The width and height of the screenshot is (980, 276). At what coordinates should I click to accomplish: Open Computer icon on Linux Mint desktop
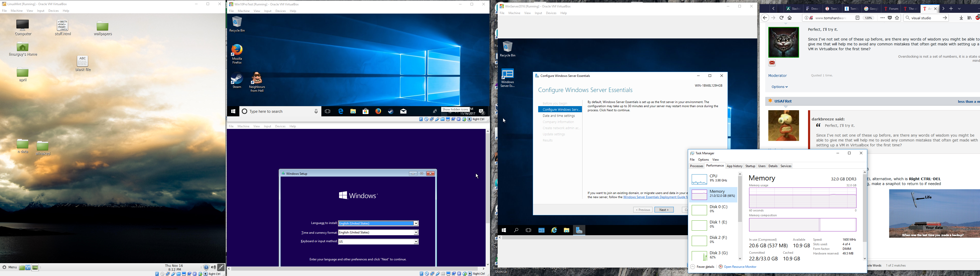23,27
